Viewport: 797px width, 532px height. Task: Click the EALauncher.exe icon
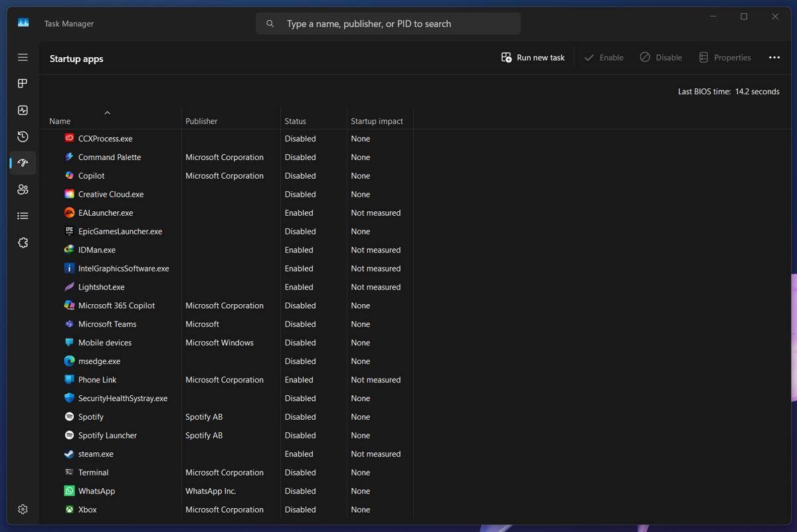(x=69, y=213)
